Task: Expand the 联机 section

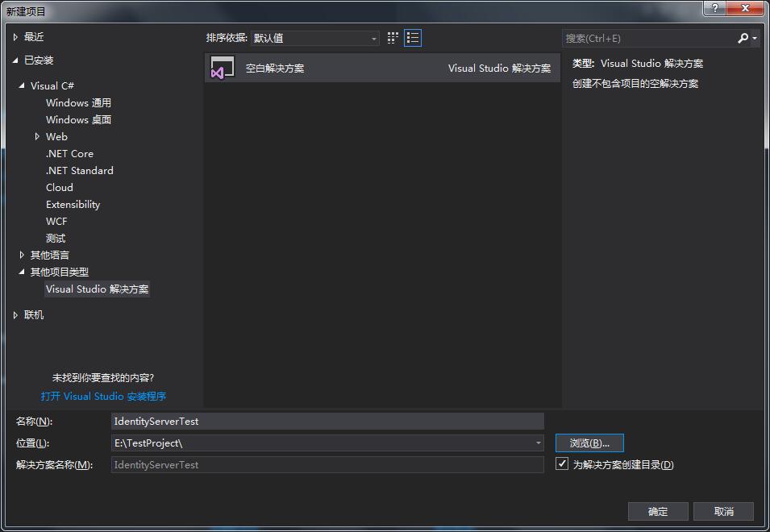Action: pos(15,315)
